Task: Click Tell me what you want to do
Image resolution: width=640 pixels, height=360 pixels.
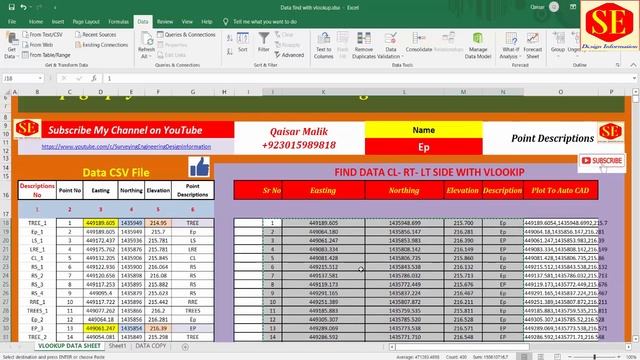Action: (x=265, y=22)
